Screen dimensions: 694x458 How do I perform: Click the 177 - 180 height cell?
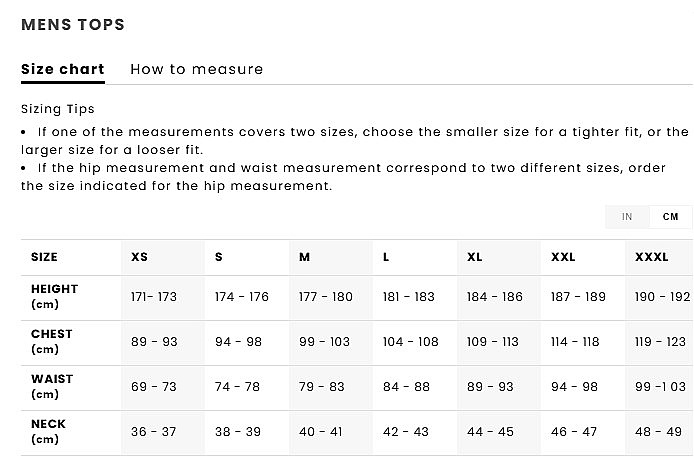(326, 297)
